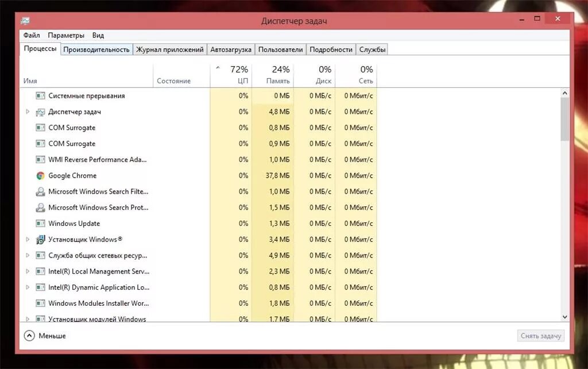Image resolution: width=588 pixels, height=369 pixels.
Task: Sort by the Память 24% column header
Action: [x=273, y=75]
